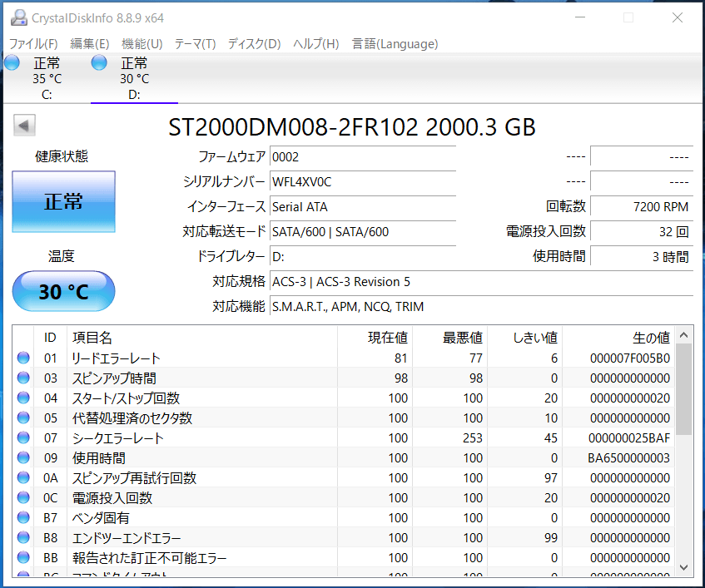The width and height of the screenshot is (705, 588).
Task: Open the ディスク(D) menu
Action: 255,43
